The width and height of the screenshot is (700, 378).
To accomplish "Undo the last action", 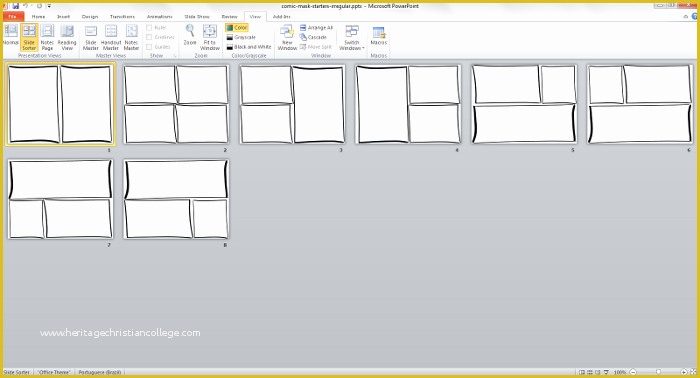I will 25,6.
